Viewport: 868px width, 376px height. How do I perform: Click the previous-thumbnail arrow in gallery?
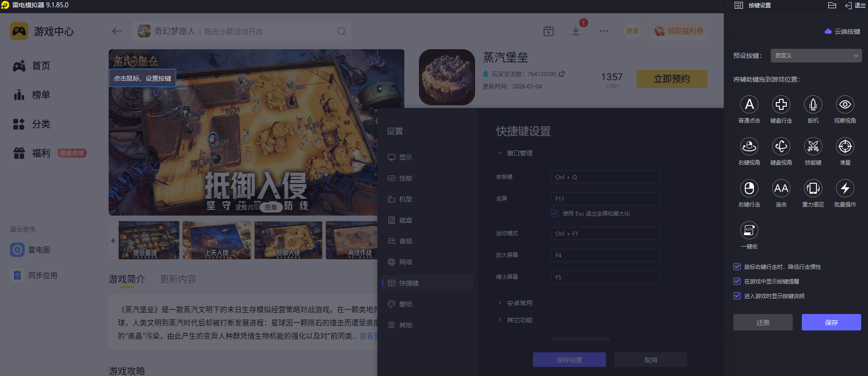point(113,240)
